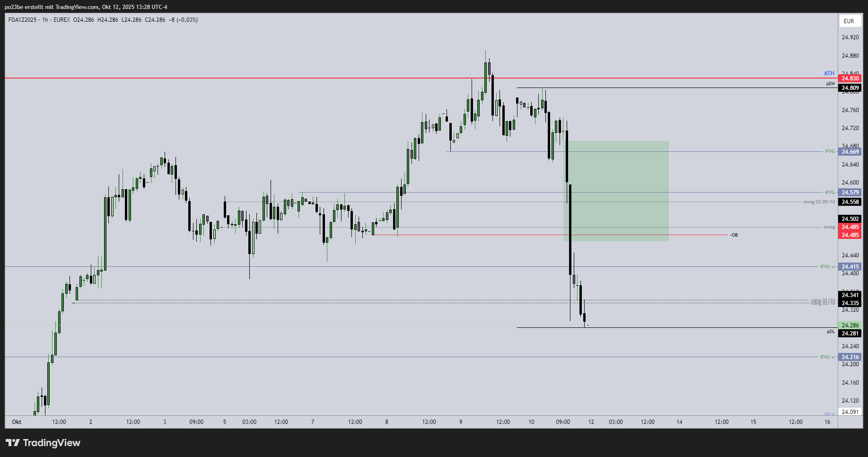The width and height of the screenshot is (868, 457).
Task: Click the pDL 24.281 price tag
Action: coord(850,334)
